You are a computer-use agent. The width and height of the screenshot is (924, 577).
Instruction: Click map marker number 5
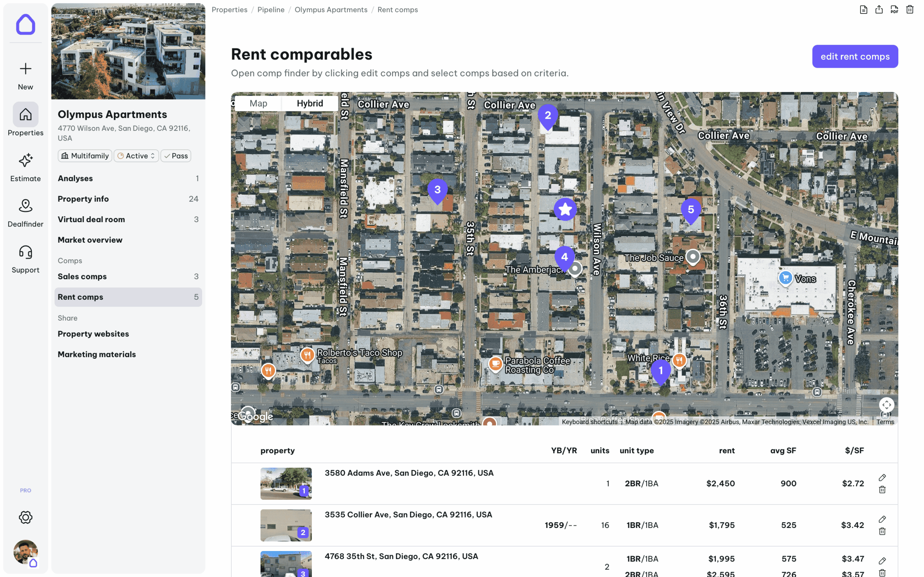(690, 210)
